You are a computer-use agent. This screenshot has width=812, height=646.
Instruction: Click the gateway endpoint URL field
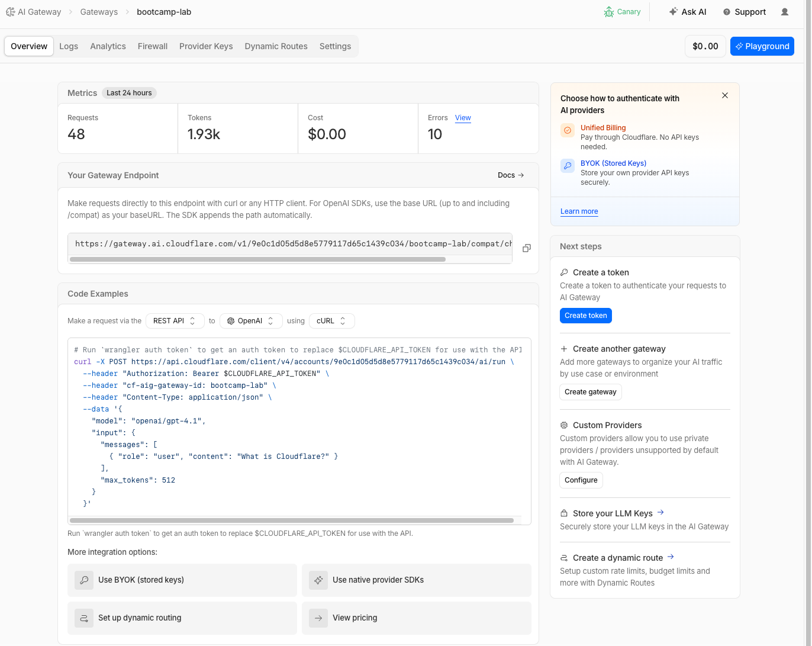(x=290, y=244)
